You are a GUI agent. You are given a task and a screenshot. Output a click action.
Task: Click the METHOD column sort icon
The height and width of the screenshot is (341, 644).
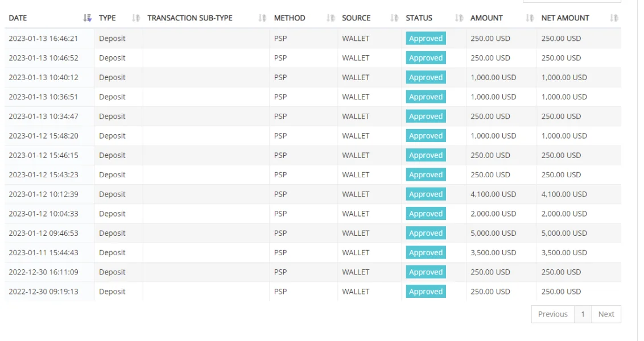(x=331, y=18)
